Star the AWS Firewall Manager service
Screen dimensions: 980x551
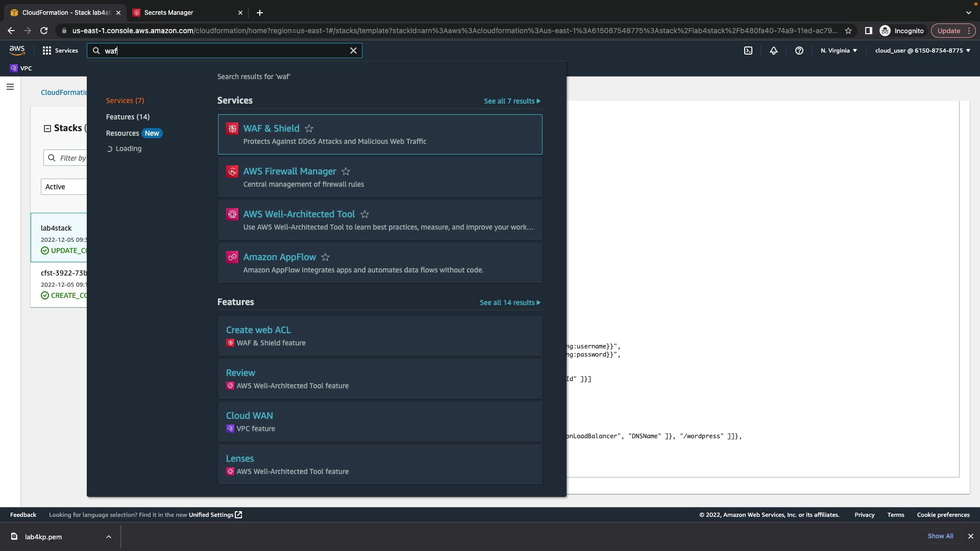click(x=346, y=171)
